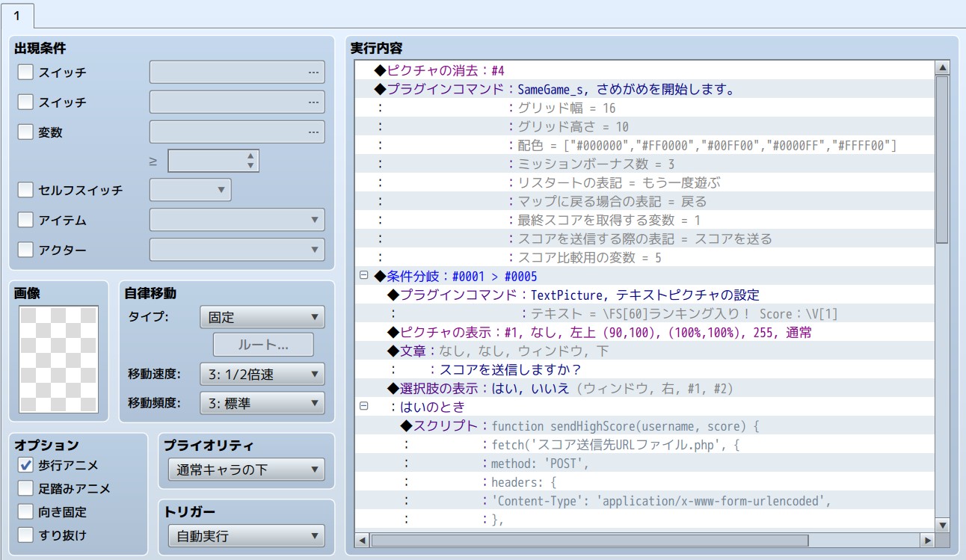
Task: Collapse the 条件分岐 #0001 > #0005 block
Action: (363, 276)
